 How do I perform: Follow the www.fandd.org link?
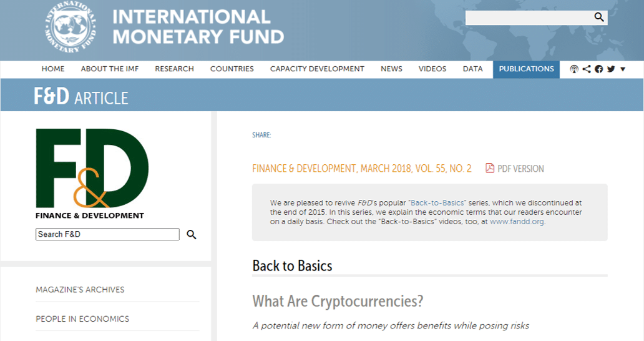pyautogui.click(x=517, y=222)
